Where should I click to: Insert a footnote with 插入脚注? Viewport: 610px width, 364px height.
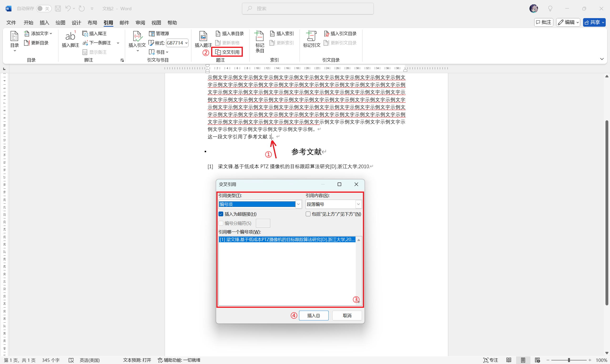click(70, 39)
